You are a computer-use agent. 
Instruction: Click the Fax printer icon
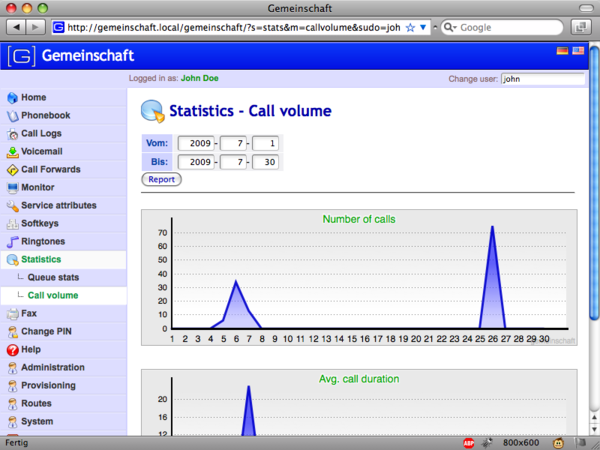click(x=12, y=314)
